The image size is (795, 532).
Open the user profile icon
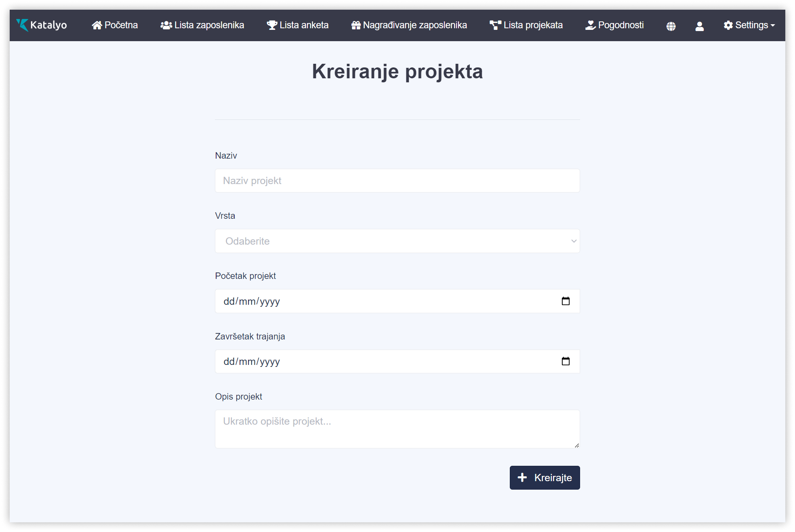699,26
